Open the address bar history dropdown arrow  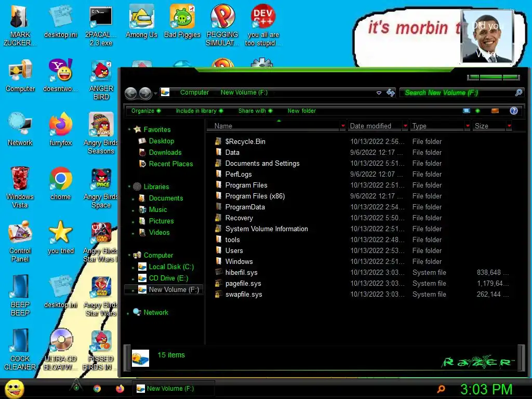click(x=379, y=92)
